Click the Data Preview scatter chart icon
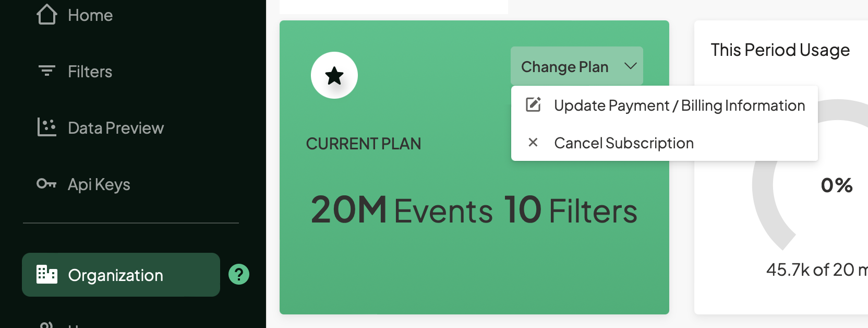Viewport: 868px width, 328px height. tap(46, 127)
